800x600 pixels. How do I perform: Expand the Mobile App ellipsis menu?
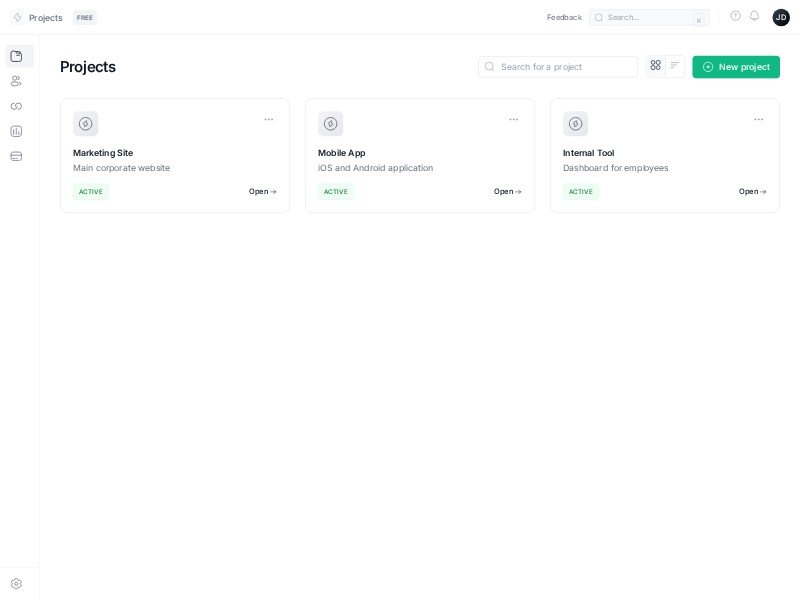[513, 119]
